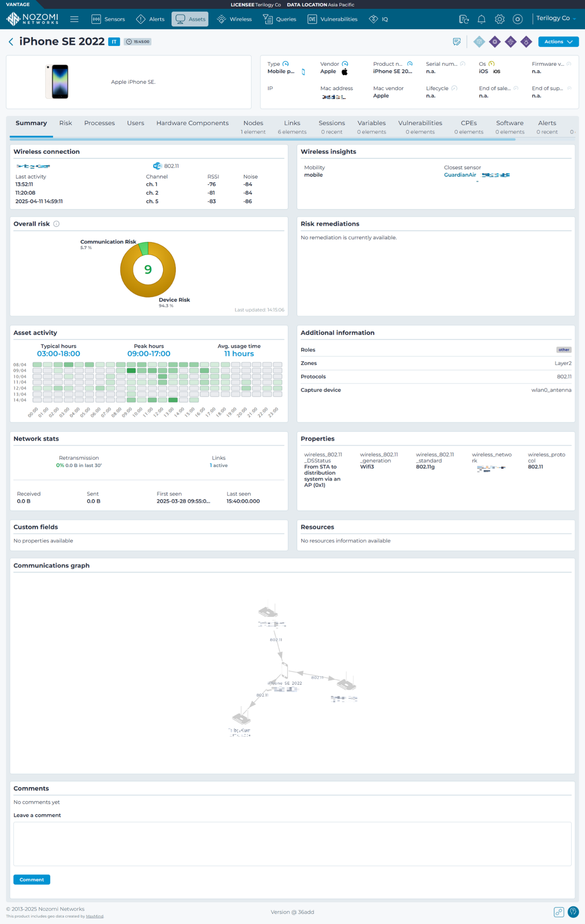Switch to the Risk tab
585x924 pixels.
tap(65, 123)
